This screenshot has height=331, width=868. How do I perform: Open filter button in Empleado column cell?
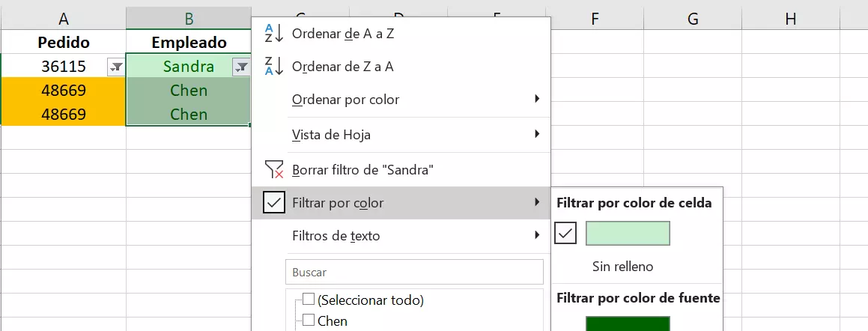[241, 67]
